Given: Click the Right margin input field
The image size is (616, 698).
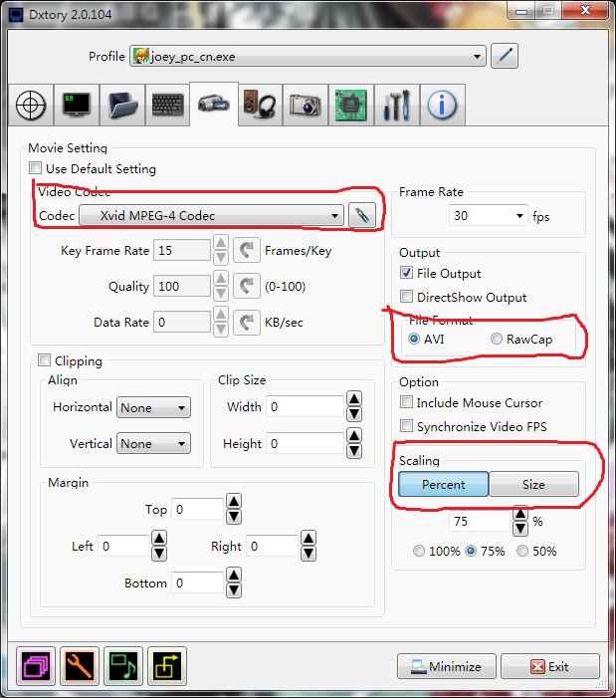Looking at the screenshot, I should pyautogui.click(x=273, y=547).
